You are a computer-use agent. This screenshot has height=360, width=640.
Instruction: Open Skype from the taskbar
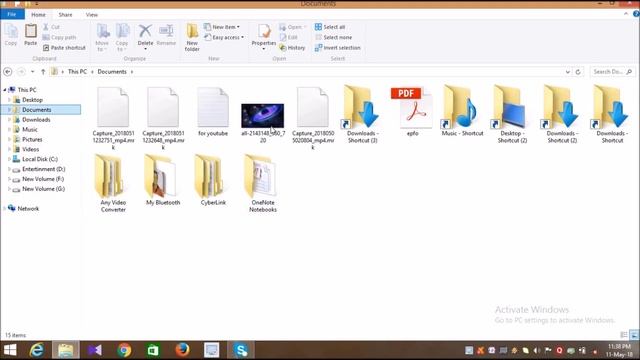click(x=241, y=350)
